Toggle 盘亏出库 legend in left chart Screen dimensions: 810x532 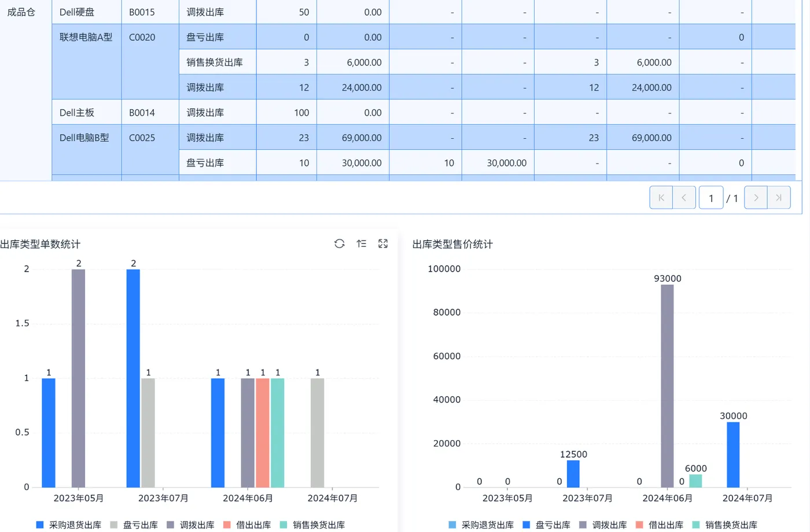(x=134, y=525)
